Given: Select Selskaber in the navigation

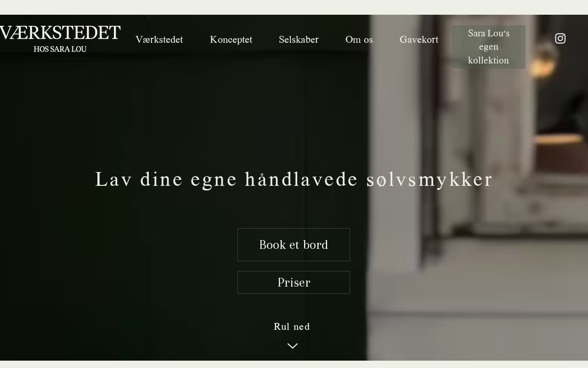Looking at the screenshot, I should (299, 40).
